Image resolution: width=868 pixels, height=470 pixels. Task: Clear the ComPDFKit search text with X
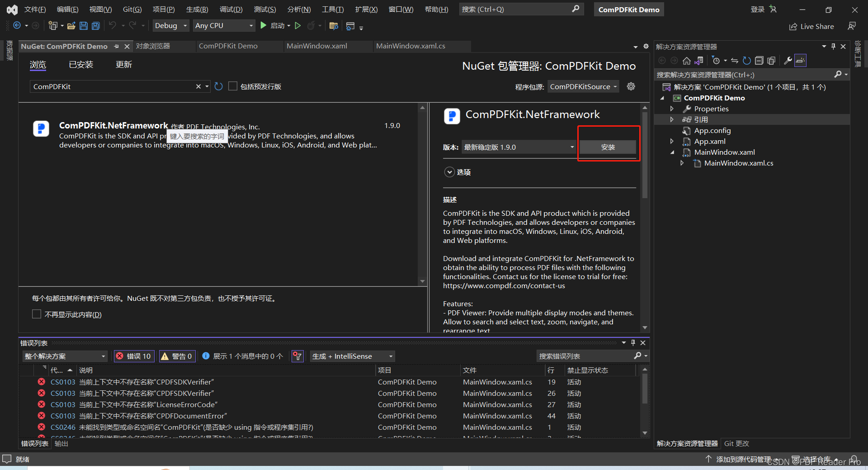[198, 86]
